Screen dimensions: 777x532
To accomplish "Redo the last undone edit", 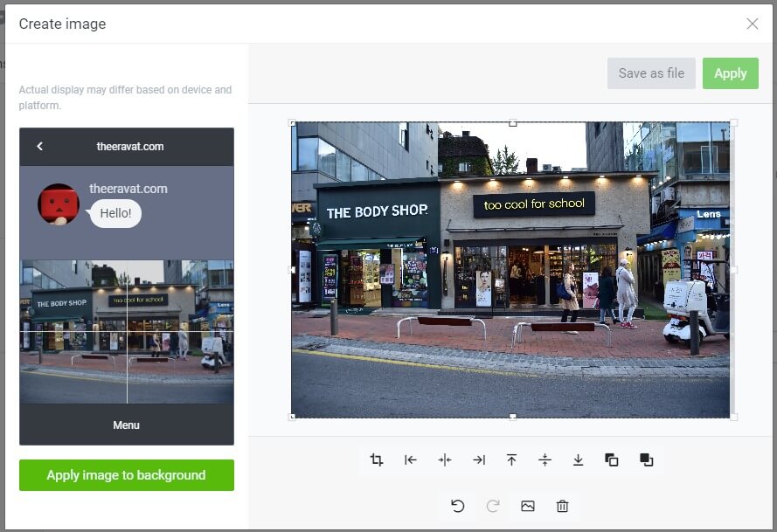I will point(493,506).
